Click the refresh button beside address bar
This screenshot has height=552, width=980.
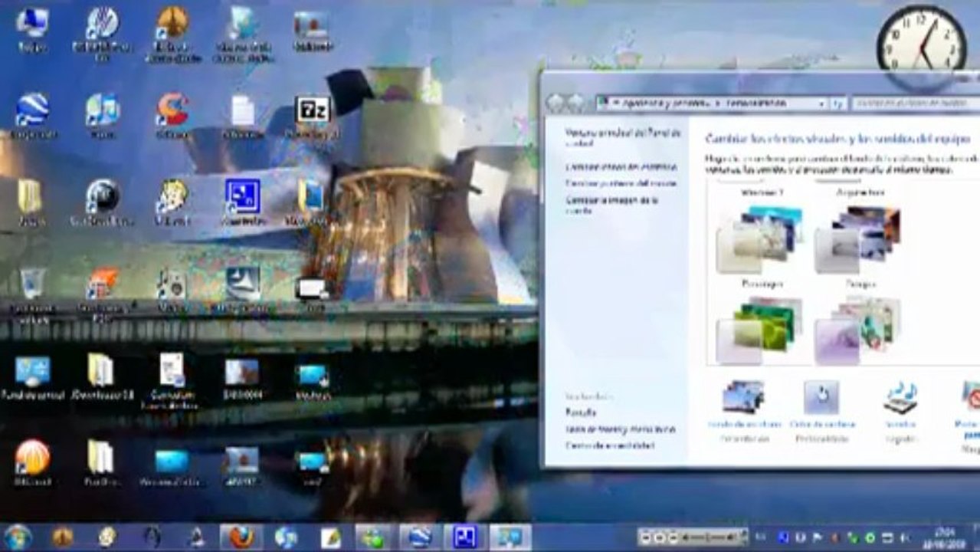pos(838,103)
